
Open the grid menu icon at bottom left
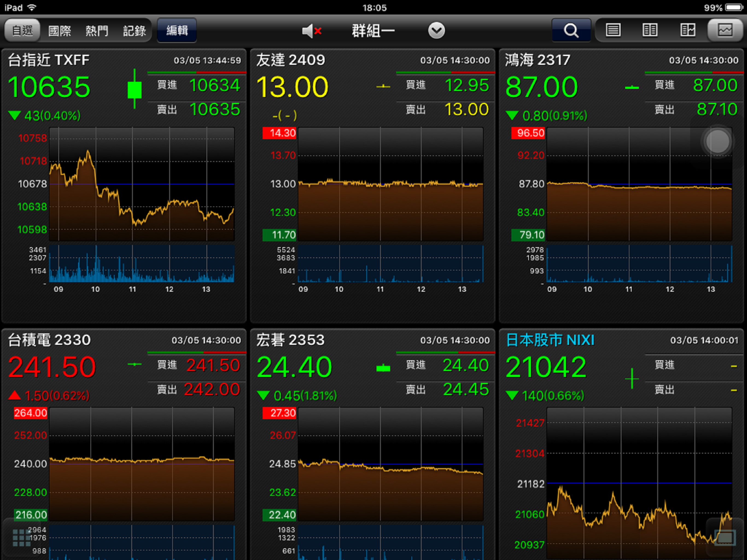22,538
